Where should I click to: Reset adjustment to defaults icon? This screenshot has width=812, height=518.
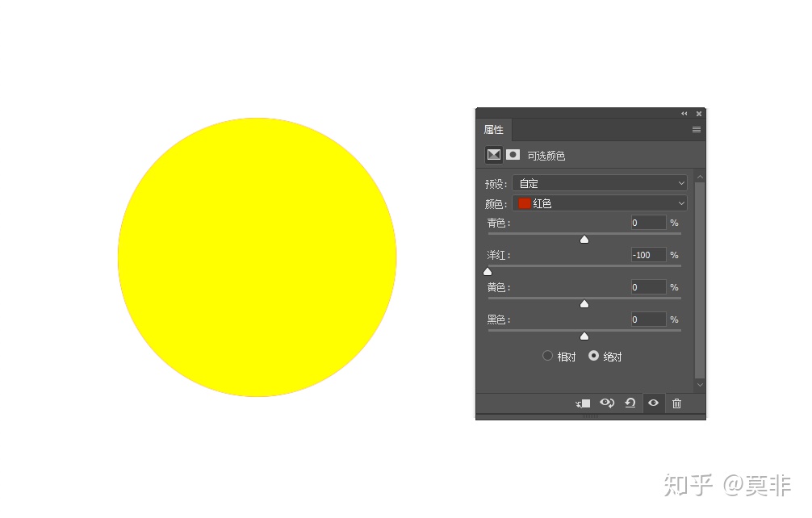(630, 403)
